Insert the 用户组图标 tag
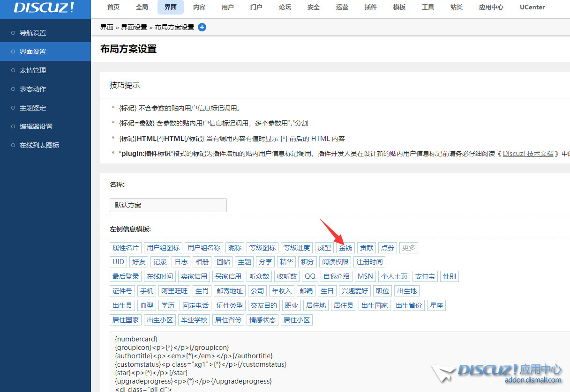This screenshot has height=392, width=570. pyautogui.click(x=163, y=248)
